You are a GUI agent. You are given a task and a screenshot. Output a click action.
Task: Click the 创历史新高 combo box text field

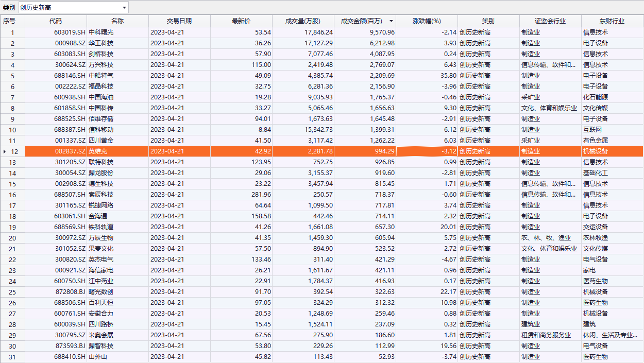pos(69,8)
